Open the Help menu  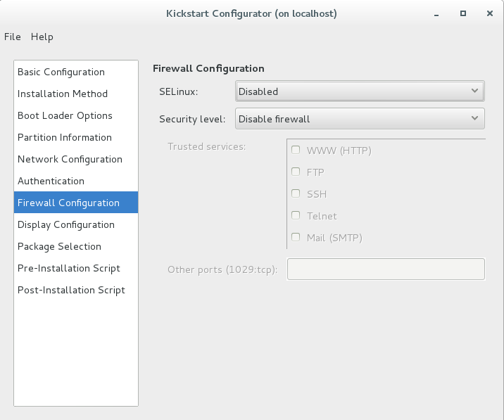coord(42,37)
